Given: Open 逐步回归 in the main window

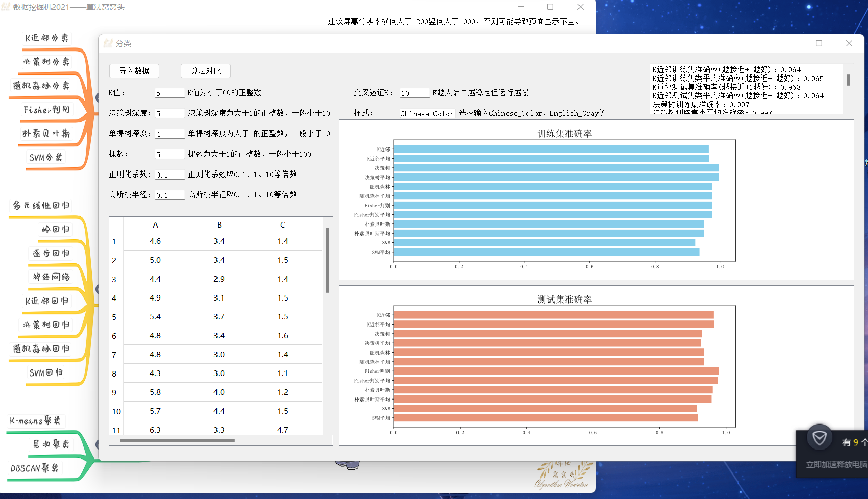Looking at the screenshot, I should tap(51, 253).
